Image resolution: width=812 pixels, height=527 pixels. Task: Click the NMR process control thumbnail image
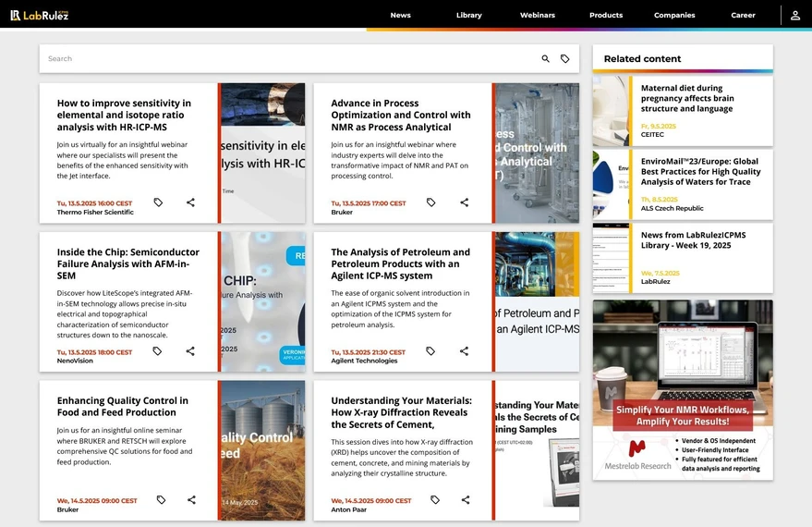(x=537, y=153)
